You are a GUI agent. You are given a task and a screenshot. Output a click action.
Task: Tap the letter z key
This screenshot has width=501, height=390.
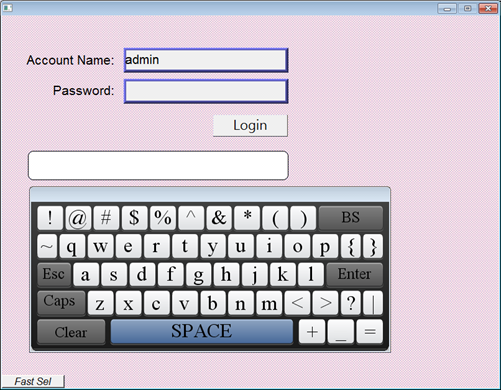(100, 303)
